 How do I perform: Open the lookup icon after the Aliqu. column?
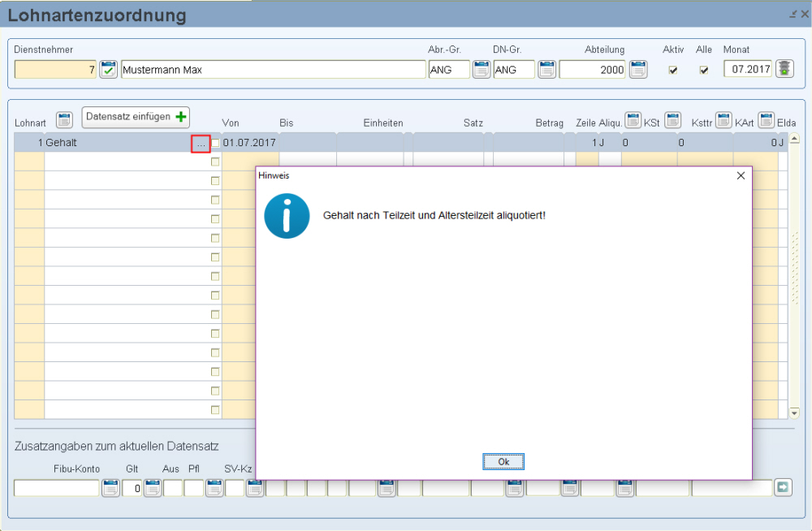coord(633,119)
